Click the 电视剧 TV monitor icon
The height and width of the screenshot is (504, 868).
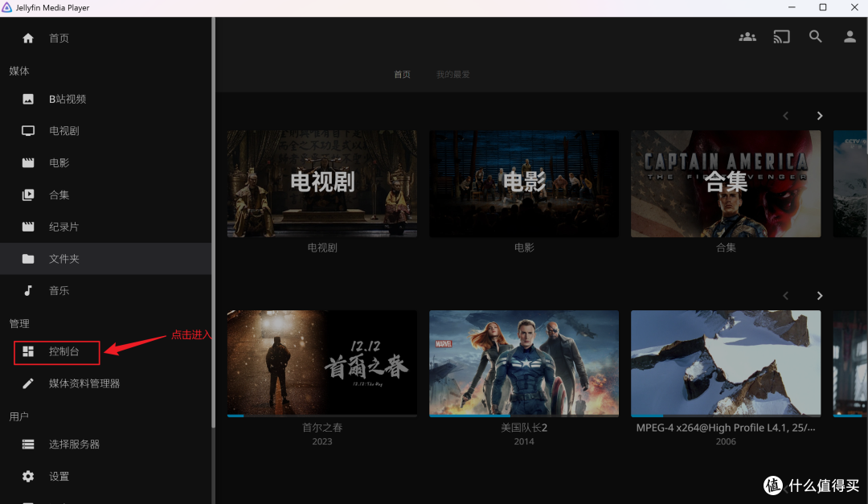coord(27,131)
